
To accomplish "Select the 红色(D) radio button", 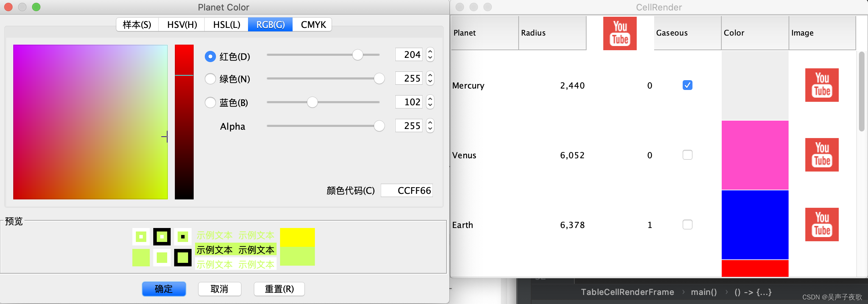I will (x=210, y=56).
